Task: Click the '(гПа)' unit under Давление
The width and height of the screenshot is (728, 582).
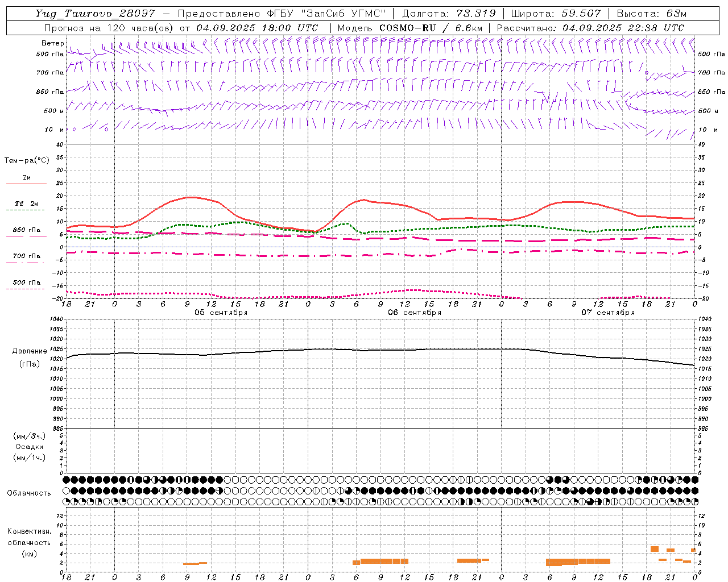Action: coord(29,364)
